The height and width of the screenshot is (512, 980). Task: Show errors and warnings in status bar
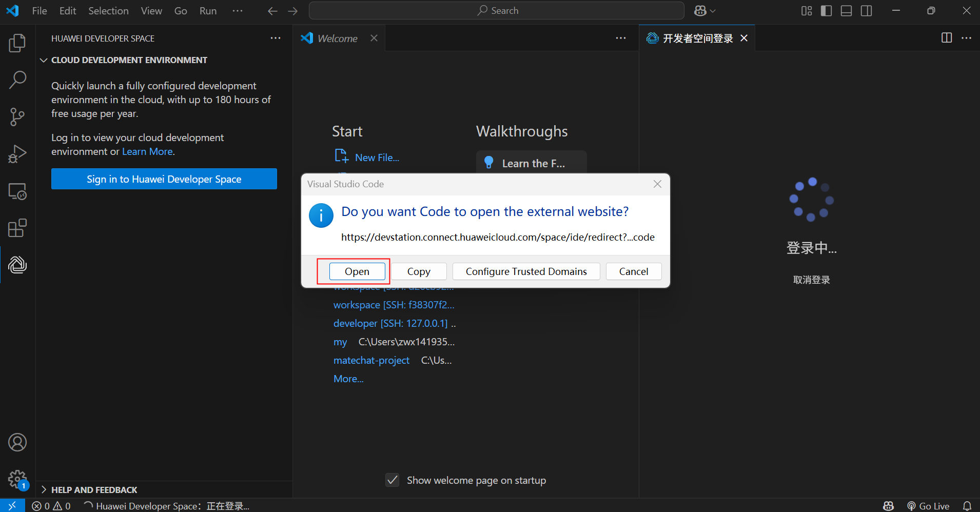pyautogui.click(x=51, y=506)
